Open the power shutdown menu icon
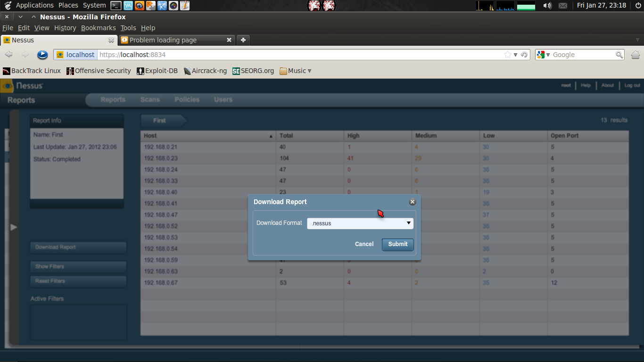 [x=638, y=6]
